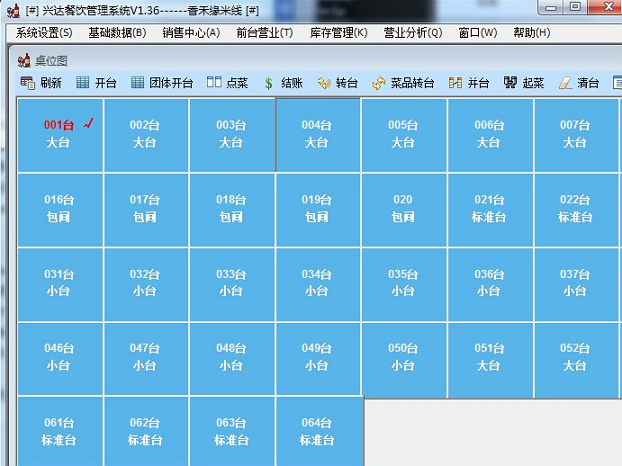The image size is (622, 466).
Task: Open the 库存管理(K) menu
Action: pyautogui.click(x=339, y=33)
